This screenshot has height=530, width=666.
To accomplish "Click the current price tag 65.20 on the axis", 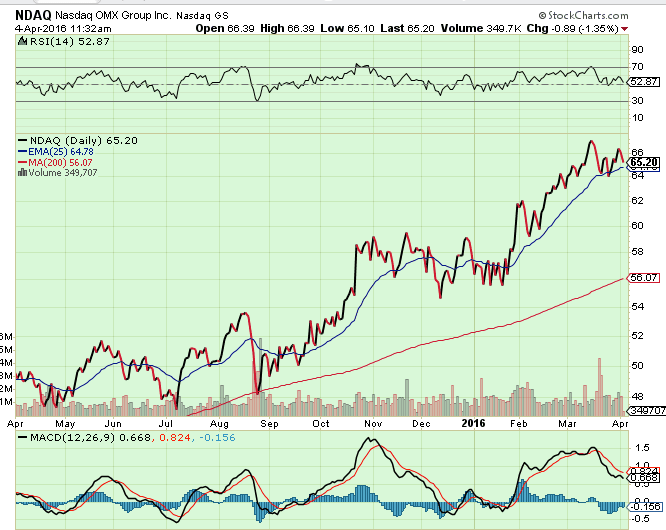I will pyautogui.click(x=644, y=162).
